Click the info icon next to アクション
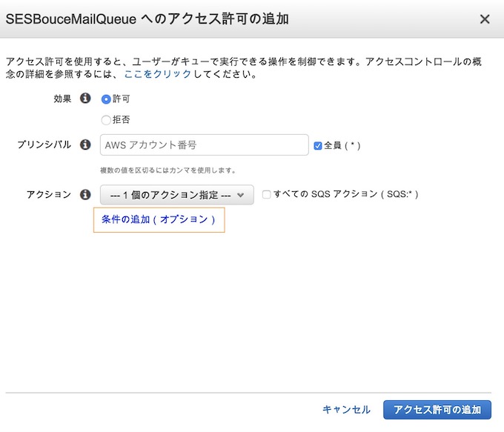 tap(85, 194)
